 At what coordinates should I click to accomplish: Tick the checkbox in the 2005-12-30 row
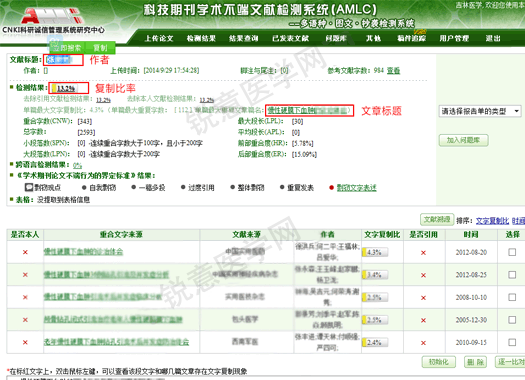512,320
